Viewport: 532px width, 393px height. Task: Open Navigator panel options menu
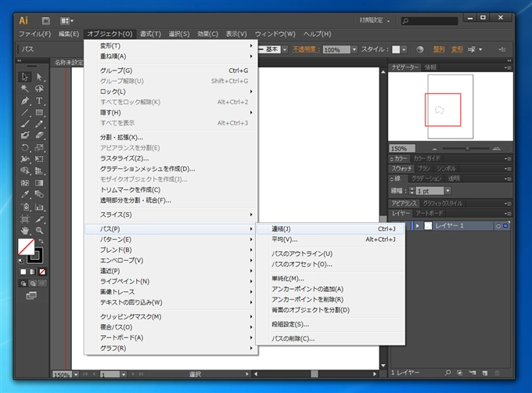tap(508, 67)
